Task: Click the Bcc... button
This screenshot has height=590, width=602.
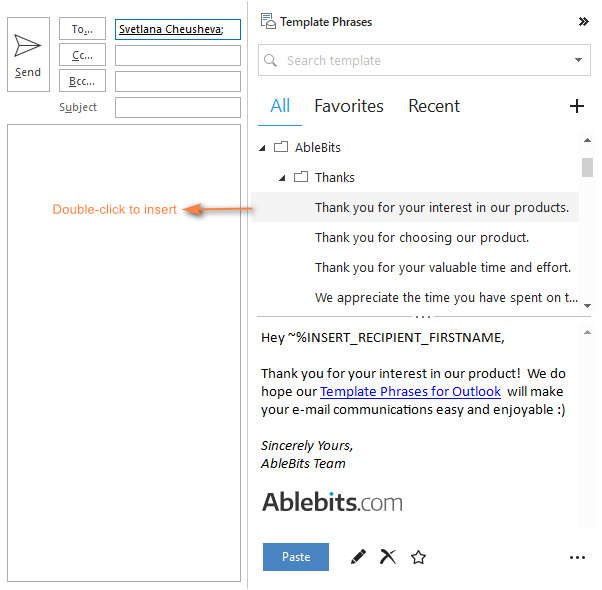Action: point(82,81)
